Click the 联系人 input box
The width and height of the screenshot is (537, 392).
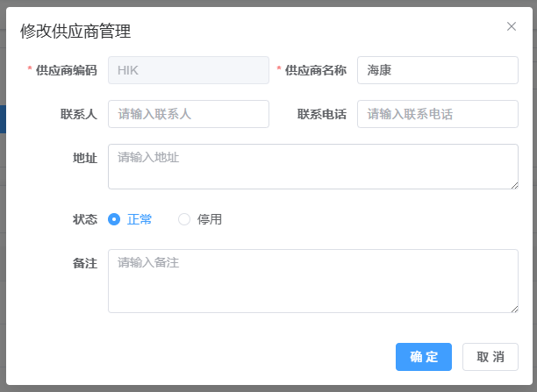[188, 114]
